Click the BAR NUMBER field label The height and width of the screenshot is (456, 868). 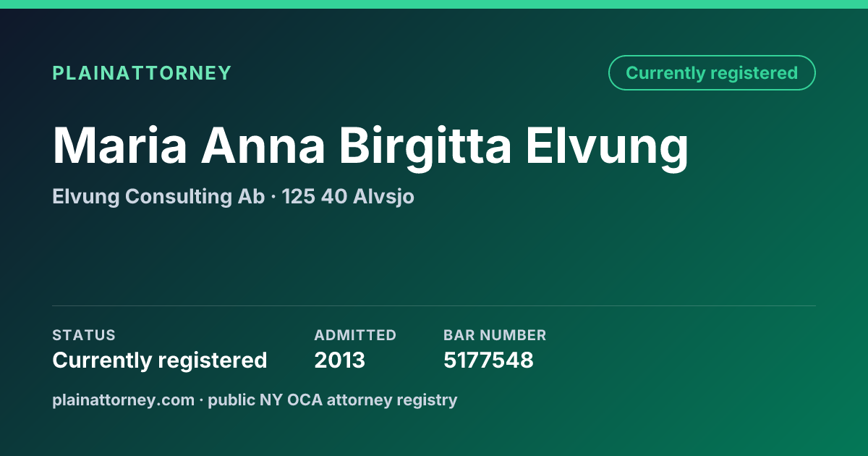[x=495, y=335]
